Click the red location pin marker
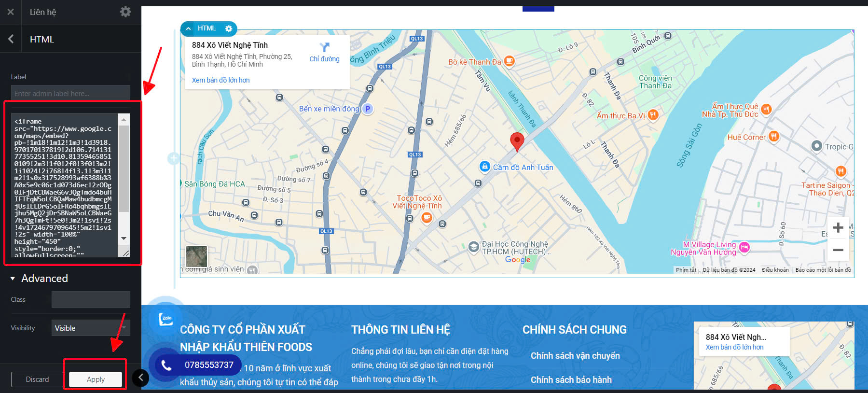This screenshot has width=868, height=393. pyautogui.click(x=517, y=141)
